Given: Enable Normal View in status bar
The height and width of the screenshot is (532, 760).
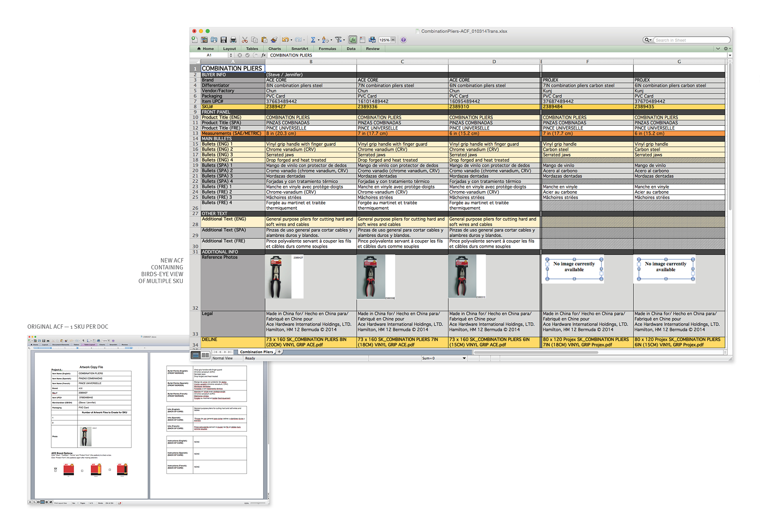Looking at the screenshot, I should point(196,355).
